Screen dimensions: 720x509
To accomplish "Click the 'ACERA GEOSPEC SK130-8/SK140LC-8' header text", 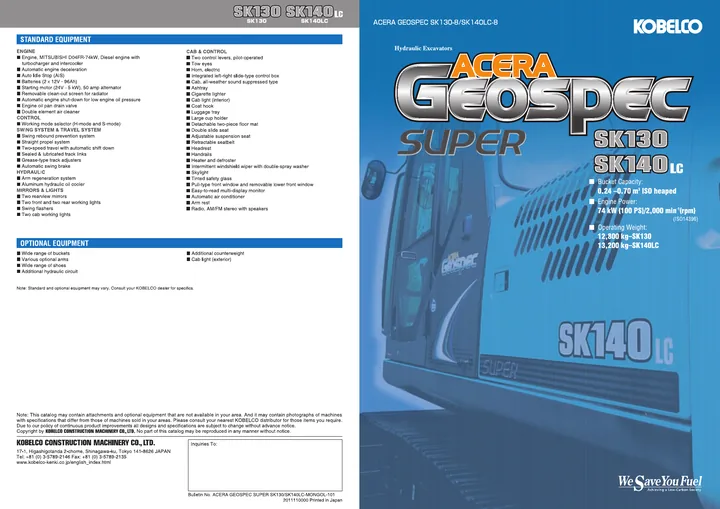I will coord(435,22).
